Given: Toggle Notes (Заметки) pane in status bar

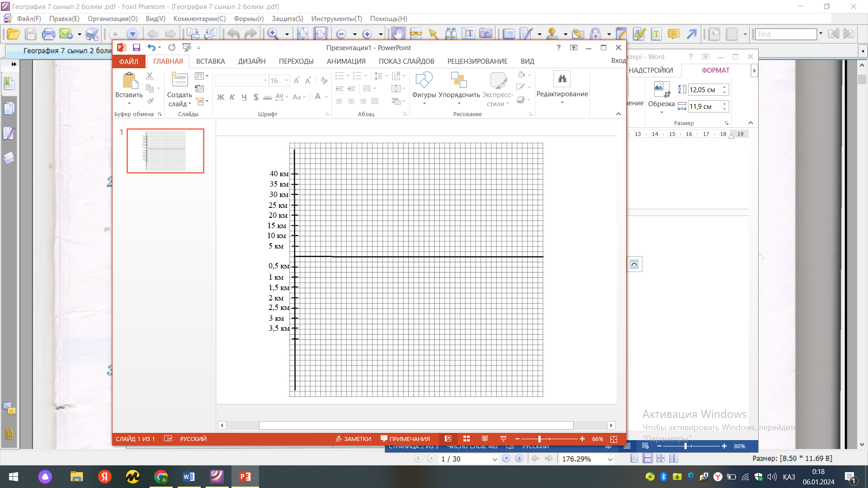Looking at the screenshot, I should (x=353, y=439).
